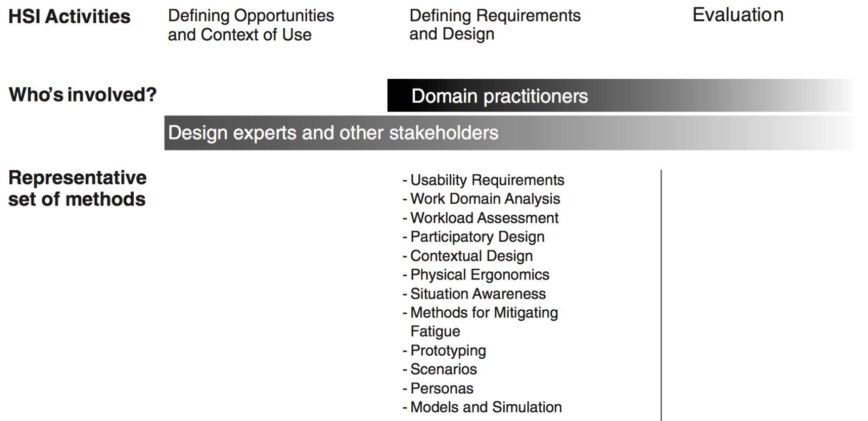Click the Domain practitioners gradient bar
The width and height of the screenshot is (868, 421).
pyautogui.click(x=621, y=96)
